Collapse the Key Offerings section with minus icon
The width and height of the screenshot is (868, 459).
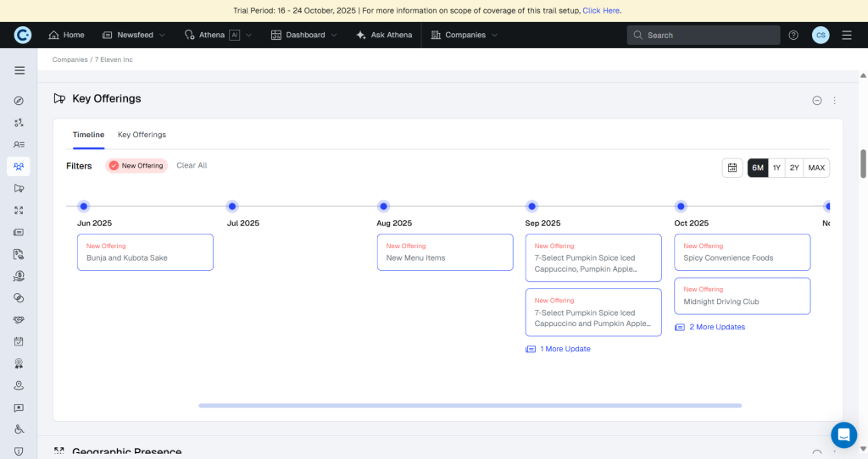pyautogui.click(x=816, y=101)
